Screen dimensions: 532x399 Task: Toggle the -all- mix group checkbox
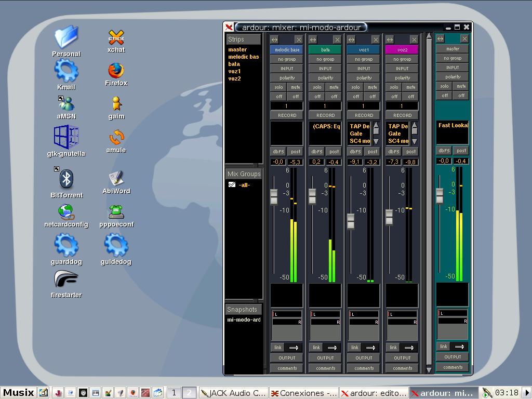point(232,185)
